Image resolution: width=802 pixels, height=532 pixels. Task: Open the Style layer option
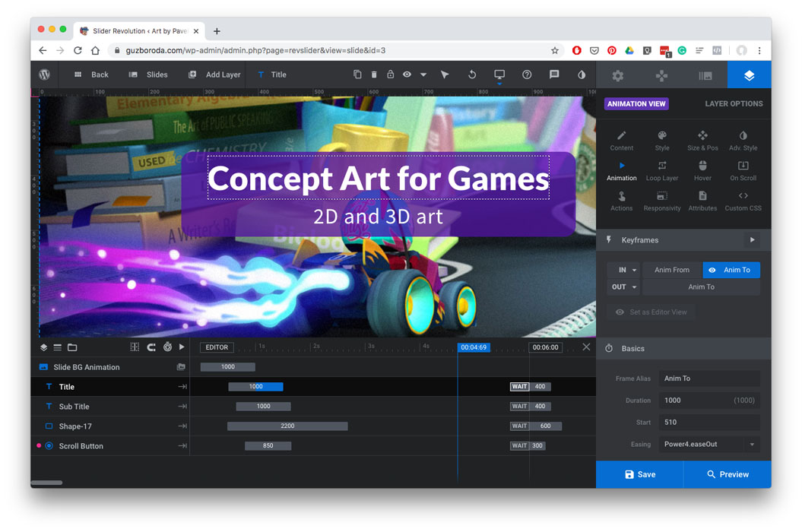click(x=662, y=141)
